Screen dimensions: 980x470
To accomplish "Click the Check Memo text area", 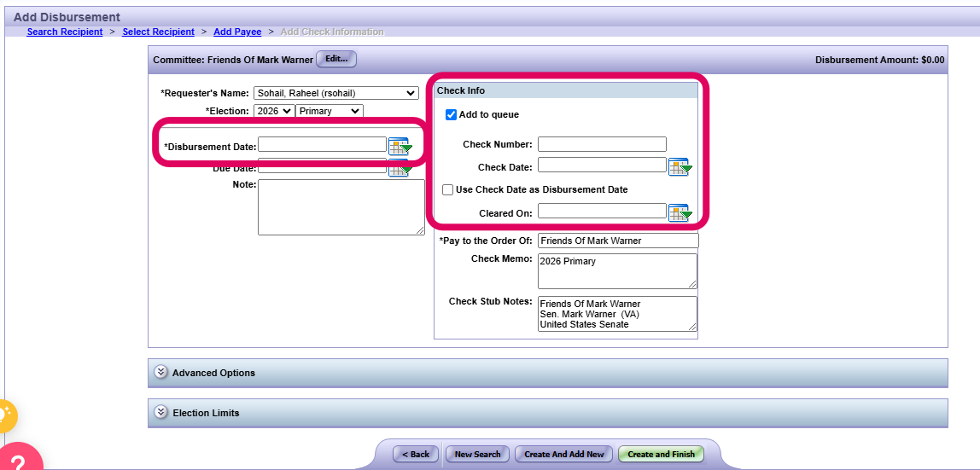I will pyautogui.click(x=617, y=271).
